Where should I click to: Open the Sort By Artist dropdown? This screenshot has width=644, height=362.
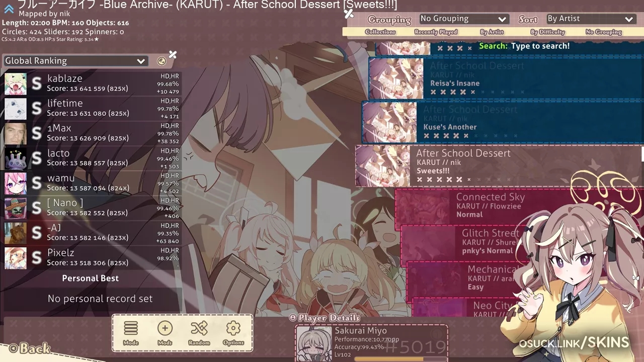[x=591, y=19]
